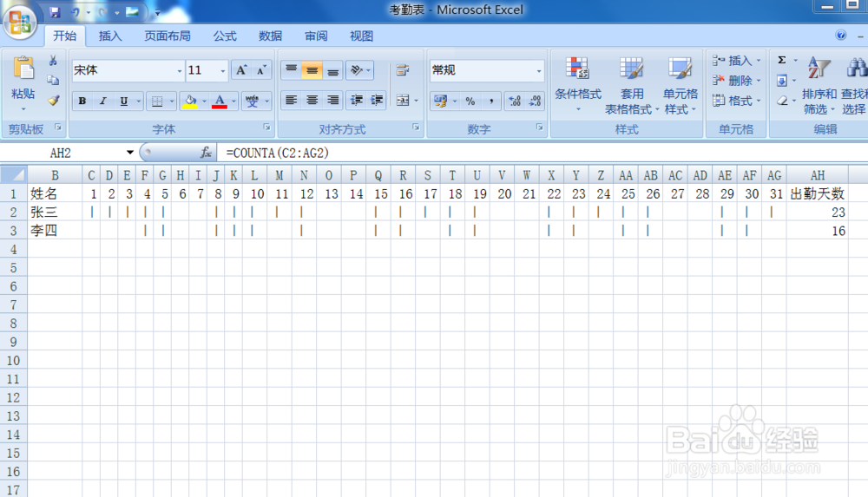Copy selection using the copy icon
This screenshot has width=868, height=497.
[53, 81]
